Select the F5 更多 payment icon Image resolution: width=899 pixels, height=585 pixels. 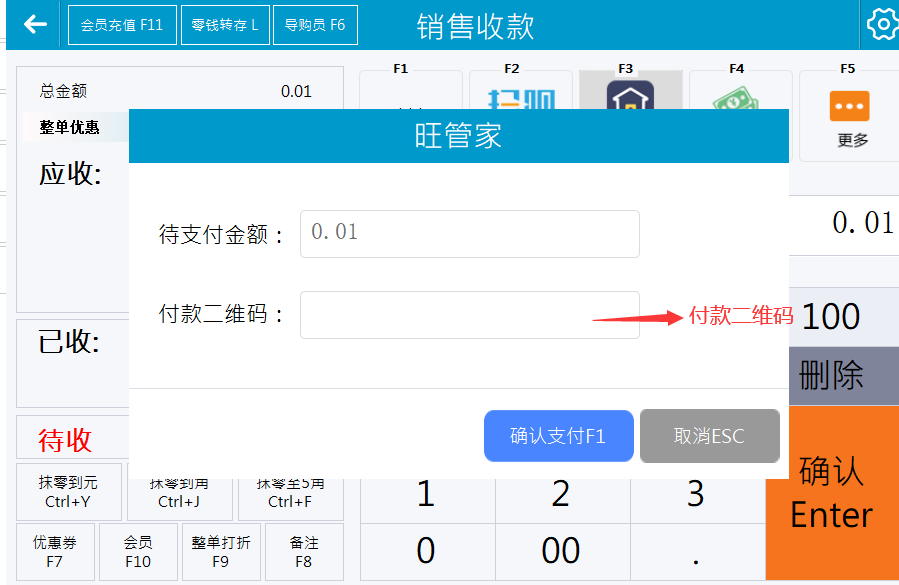coord(849,108)
